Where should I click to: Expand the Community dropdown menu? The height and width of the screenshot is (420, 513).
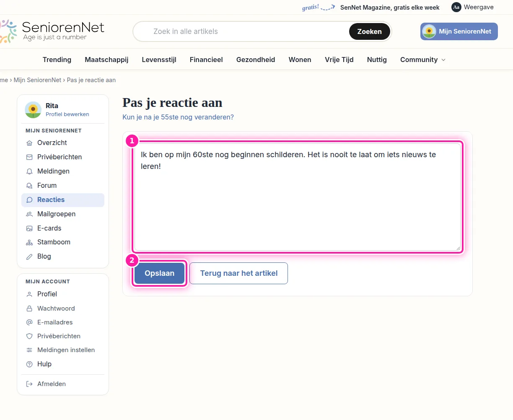(x=423, y=60)
